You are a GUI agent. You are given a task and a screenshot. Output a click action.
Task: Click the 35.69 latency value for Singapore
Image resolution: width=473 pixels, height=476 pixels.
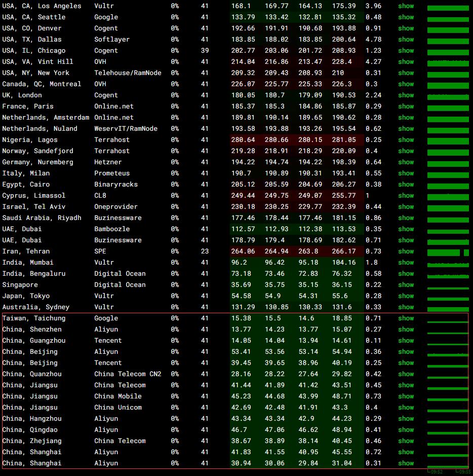point(241,285)
